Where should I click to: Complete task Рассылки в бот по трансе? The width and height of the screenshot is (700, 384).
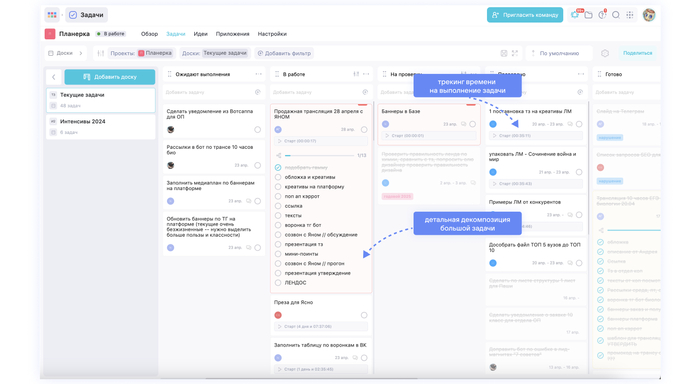coord(258,165)
